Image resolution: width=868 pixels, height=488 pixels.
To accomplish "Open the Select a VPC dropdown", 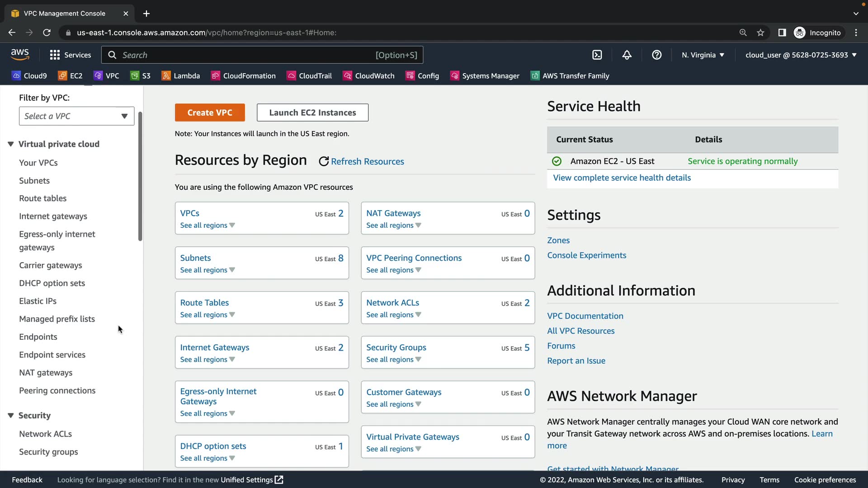I will [x=76, y=116].
